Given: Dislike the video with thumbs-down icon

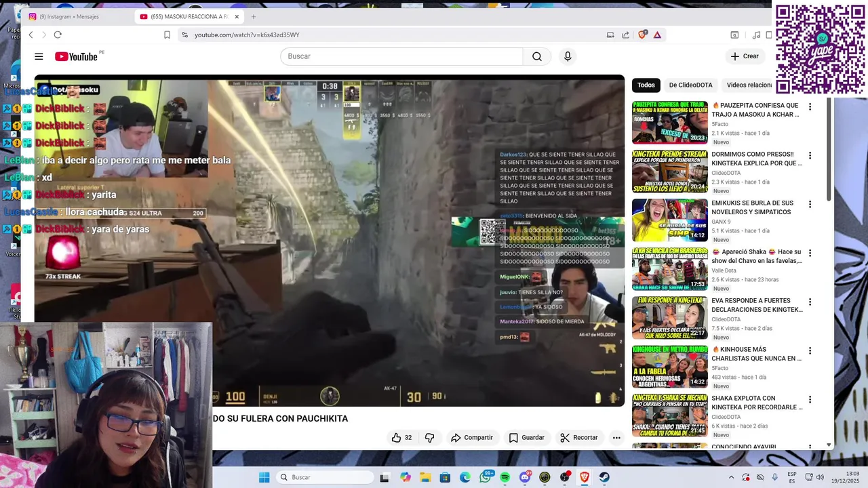Looking at the screenshot, I should coord(429,438).
